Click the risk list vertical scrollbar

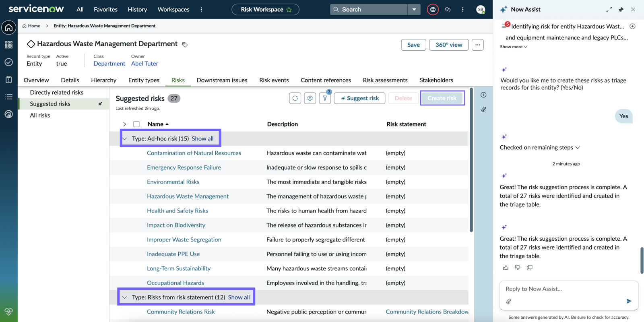471,160
